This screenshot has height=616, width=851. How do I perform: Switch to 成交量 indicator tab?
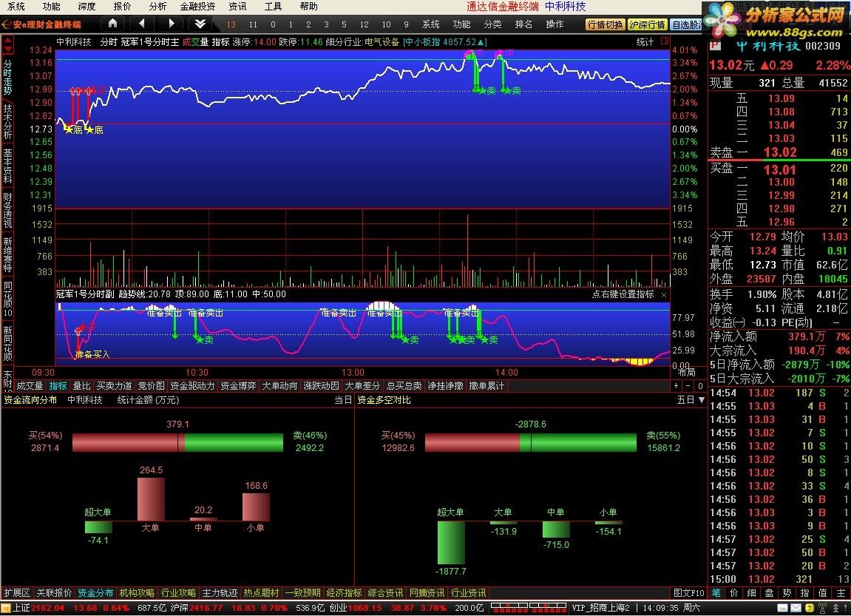[30, 386]
